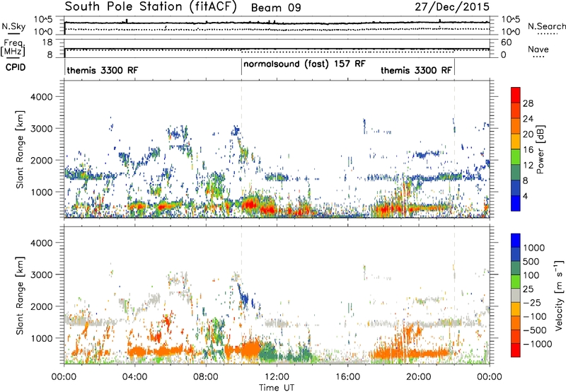The width and height of the screenshot is (566, 392).
Task: Click the '4000' tick on the power panel axis
Action: coord(41,97)
